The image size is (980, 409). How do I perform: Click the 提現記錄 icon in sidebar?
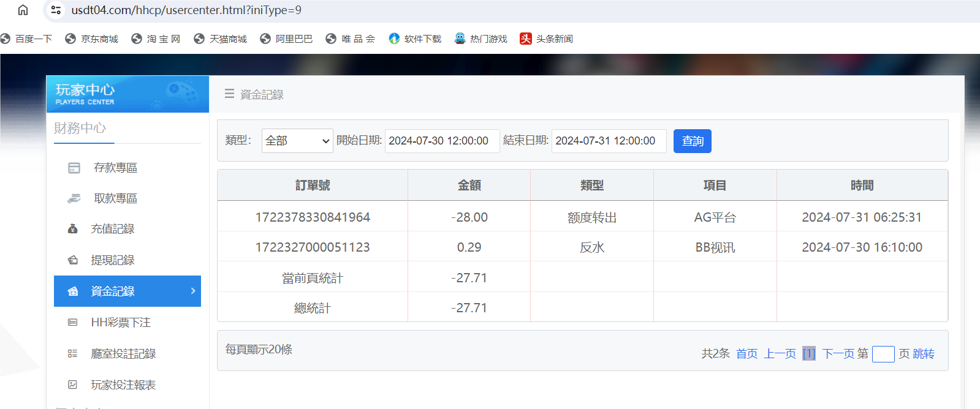point(72,260)
